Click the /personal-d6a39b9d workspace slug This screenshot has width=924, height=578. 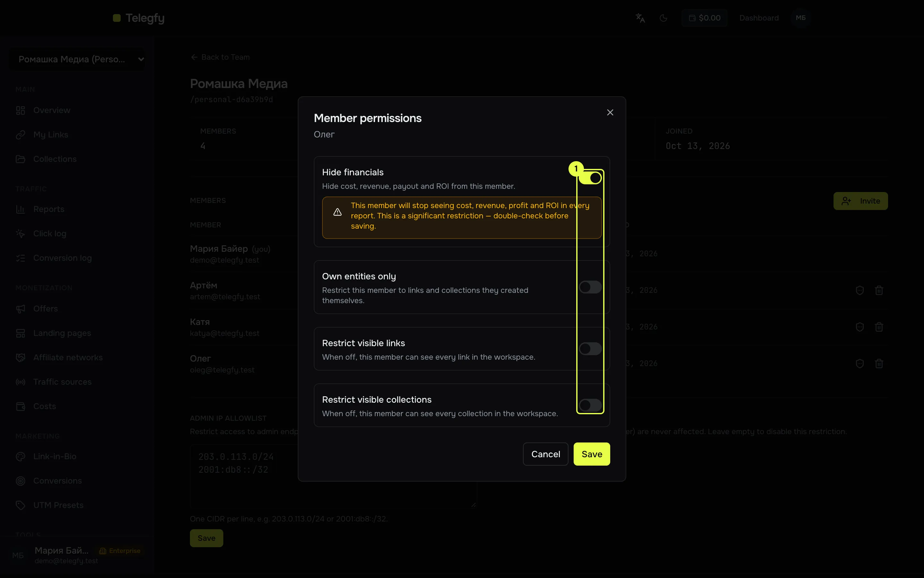tap(231, 100)
